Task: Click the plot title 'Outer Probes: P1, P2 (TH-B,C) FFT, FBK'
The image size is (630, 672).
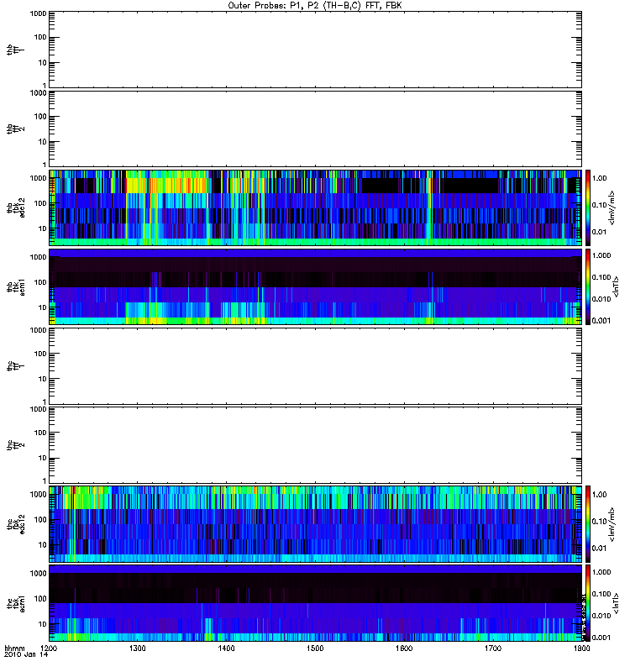Action: coord(315,6)
